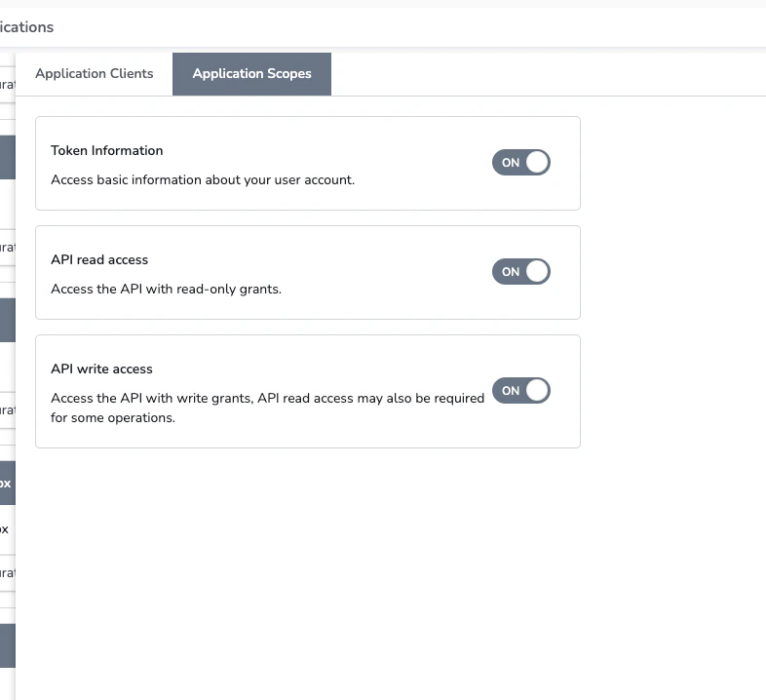Click the API write access heading

pyautogui.click(x=101, y=369)
